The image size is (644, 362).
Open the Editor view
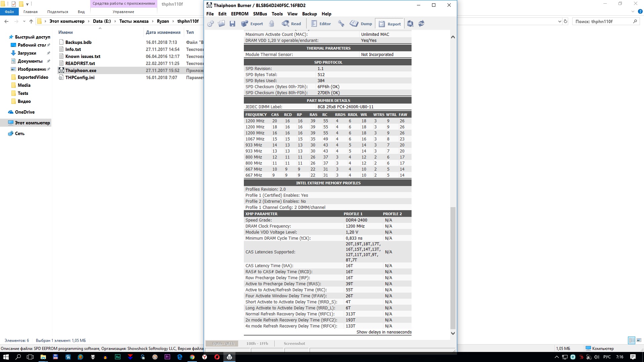click(321, 24)
